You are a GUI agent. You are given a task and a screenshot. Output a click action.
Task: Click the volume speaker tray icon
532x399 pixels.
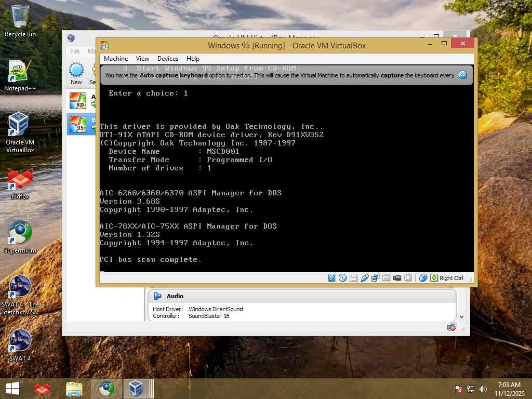pos(483,389)
